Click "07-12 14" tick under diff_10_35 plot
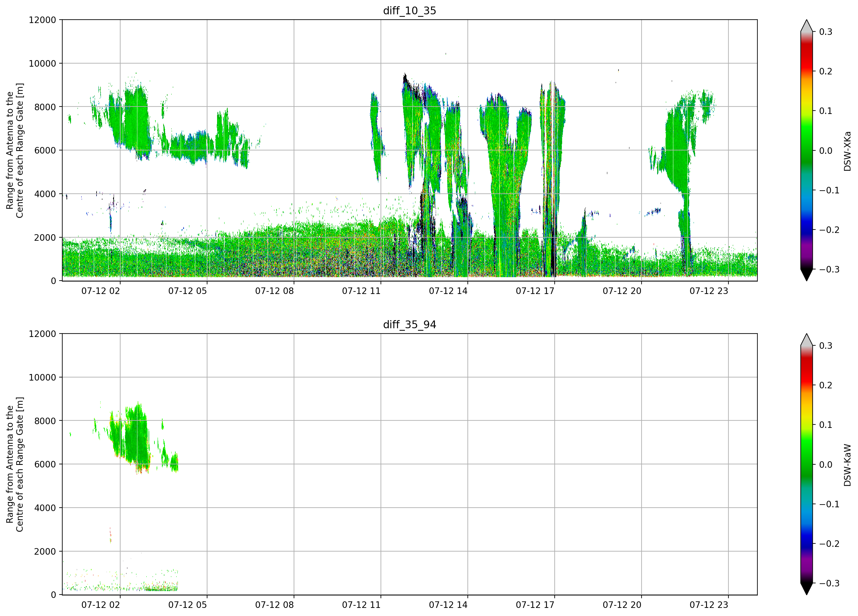This screenshot has height=616, width=858. coord(448,291)
